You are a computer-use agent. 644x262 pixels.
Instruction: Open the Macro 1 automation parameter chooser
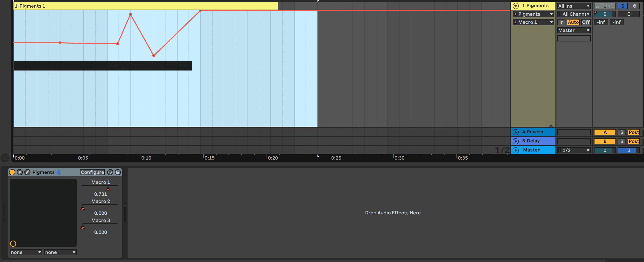coord(533,22)
